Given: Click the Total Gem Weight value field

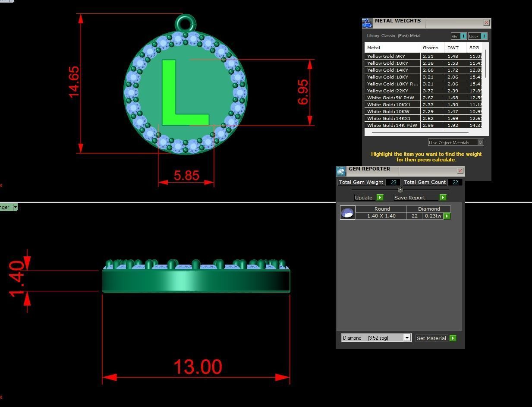Looking at the screenshot, I should click(x=393, y=182).
